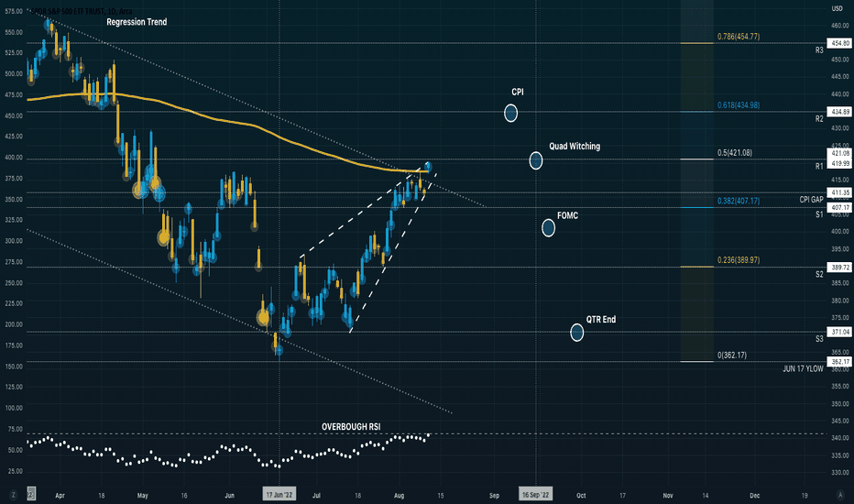Click the Apr label on time axis
The width and height of the screenshot is (854, 504).
click(60, 495)
